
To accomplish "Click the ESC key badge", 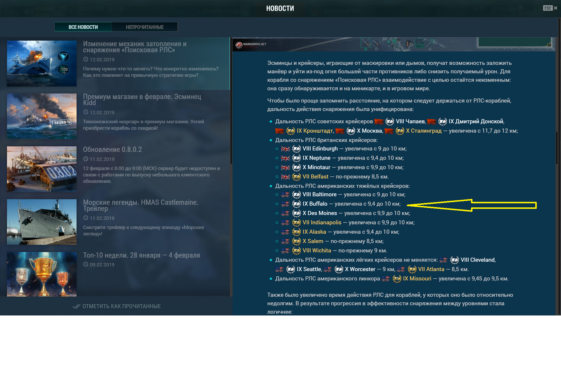I will (x=548, y=8).
